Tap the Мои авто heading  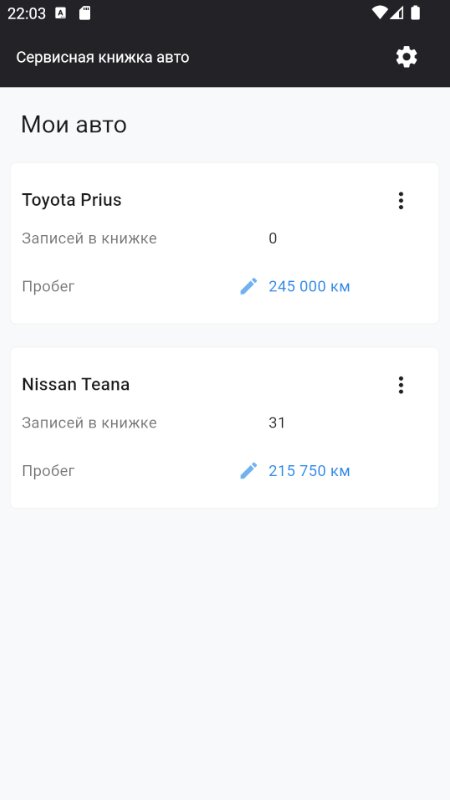pyautogui.click(x=74, y=124)
